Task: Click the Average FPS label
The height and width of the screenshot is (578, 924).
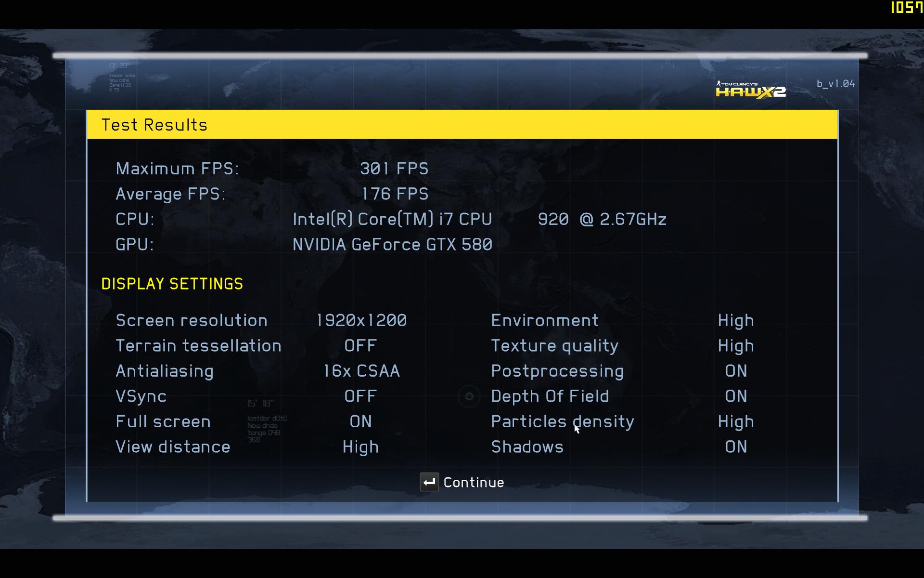Action: click(170, 194)
